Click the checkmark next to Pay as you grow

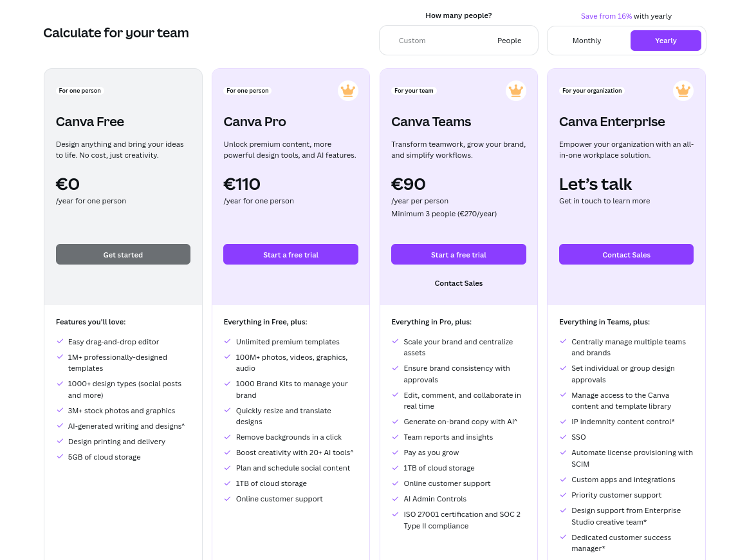pos(395,453)
